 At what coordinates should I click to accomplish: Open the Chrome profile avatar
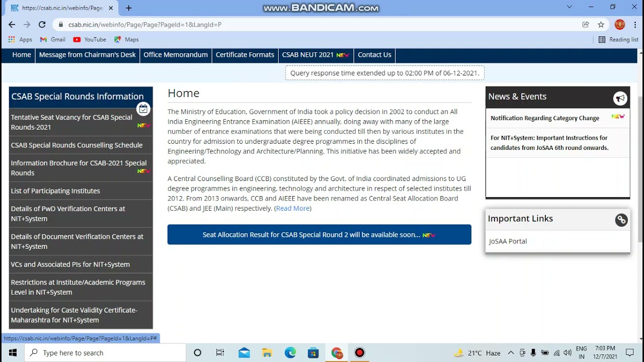(x=620, y=24)
